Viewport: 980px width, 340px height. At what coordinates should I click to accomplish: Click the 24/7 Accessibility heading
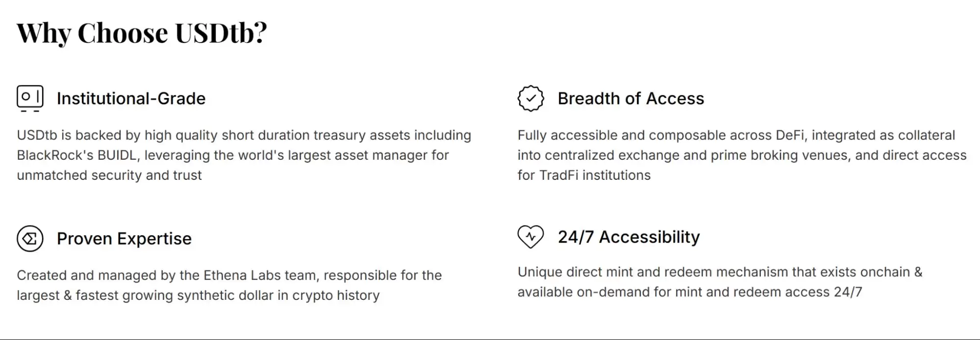point(628,237)
